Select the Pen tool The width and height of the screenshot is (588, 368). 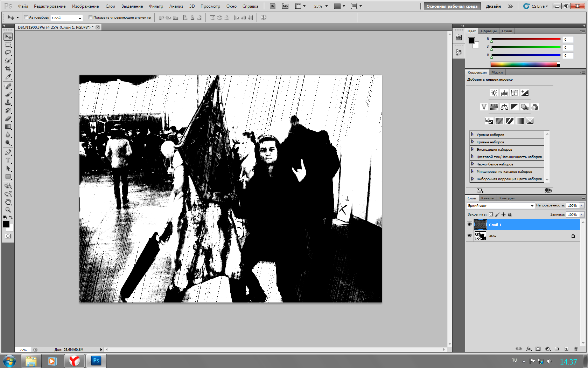pos(8,152)
